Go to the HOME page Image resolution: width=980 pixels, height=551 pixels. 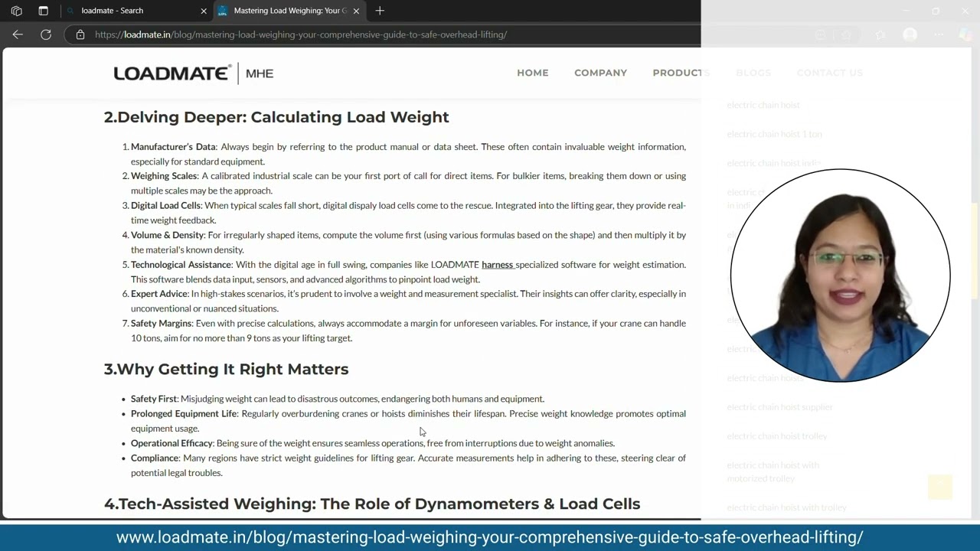point(533,73)
